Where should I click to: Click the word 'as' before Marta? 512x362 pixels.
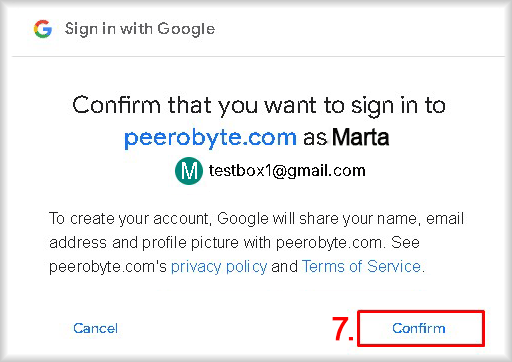[x=314, y=138]
